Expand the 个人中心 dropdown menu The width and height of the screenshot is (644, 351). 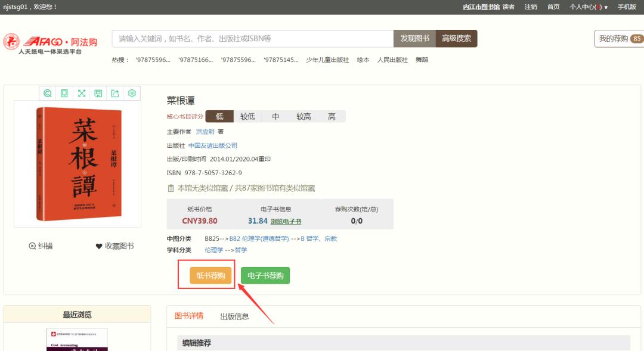(x=588, y=7)
